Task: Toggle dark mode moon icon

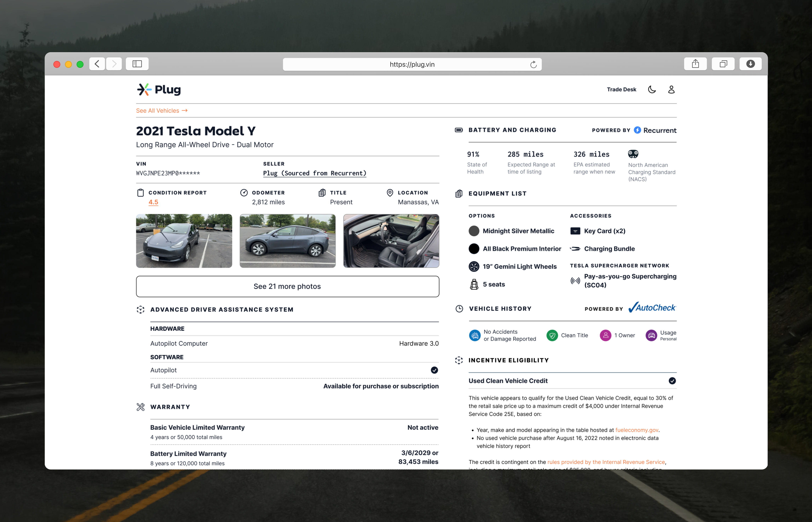Action: pos(652,90)
